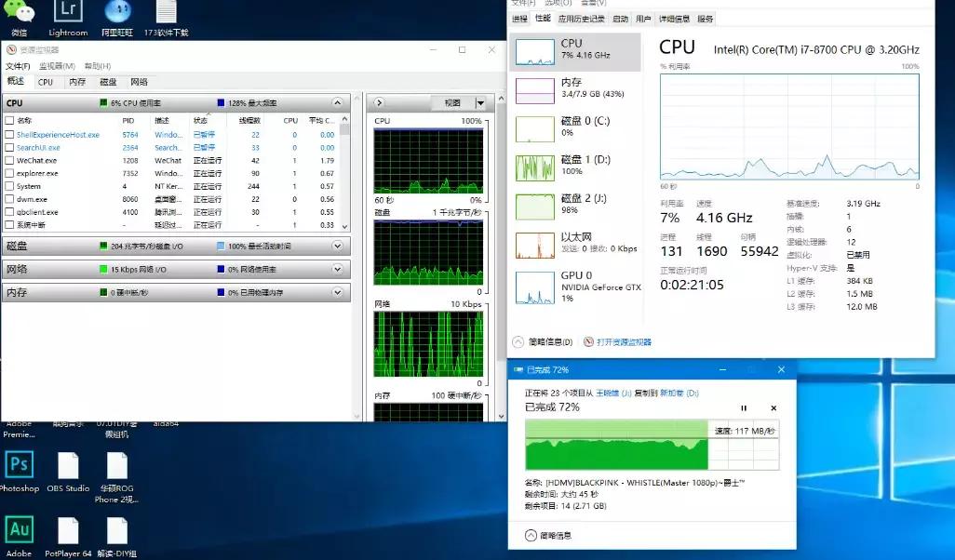Toggle select-all checkbox in process header
955x560 pixels.
coord(9,121)
